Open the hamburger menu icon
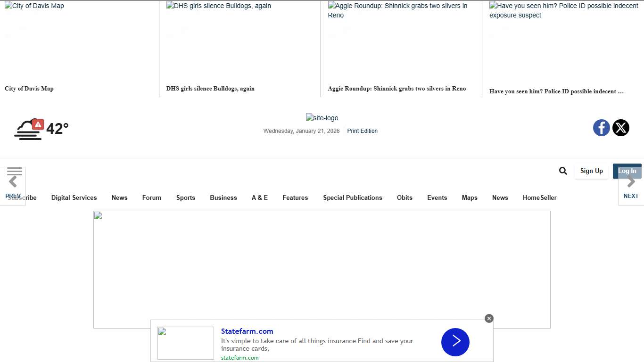The height and width of the screenshot is (362, 644). pos(15,171)
